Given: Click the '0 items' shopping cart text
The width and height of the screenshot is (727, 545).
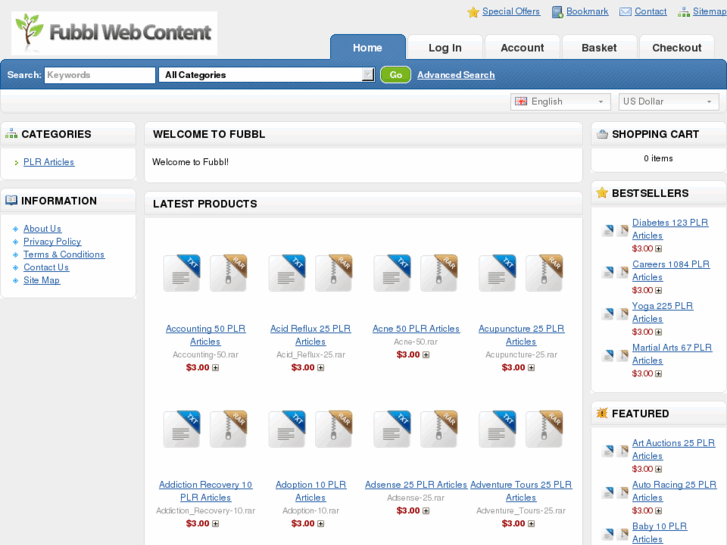Looking at the screenshot, I should point(658,159).
